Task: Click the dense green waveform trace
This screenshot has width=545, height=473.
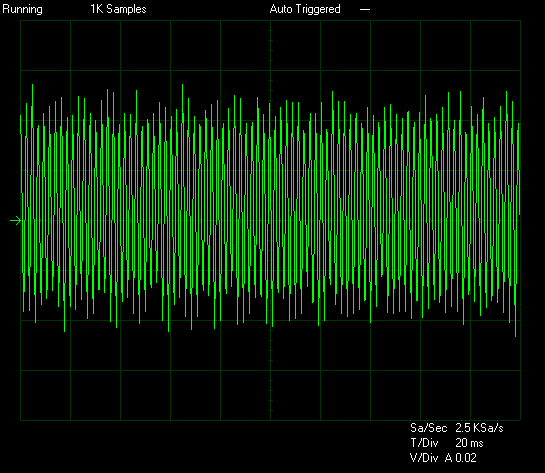Action: click(x=270, y=209)
